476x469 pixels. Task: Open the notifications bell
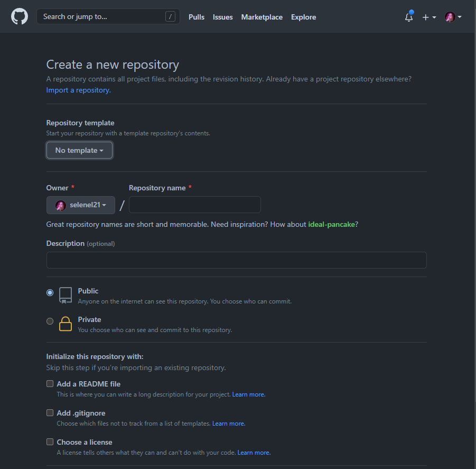[409, 17]
